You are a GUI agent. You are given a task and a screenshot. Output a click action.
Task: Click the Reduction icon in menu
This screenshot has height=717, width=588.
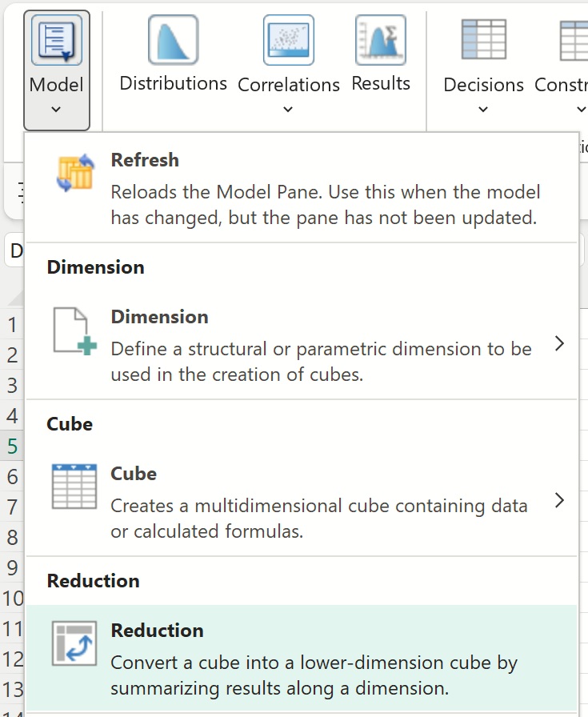[x=75, y=643]
